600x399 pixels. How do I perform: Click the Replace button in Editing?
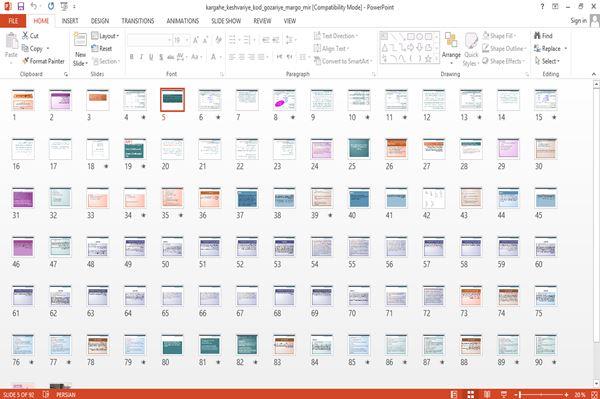point(551,49)
